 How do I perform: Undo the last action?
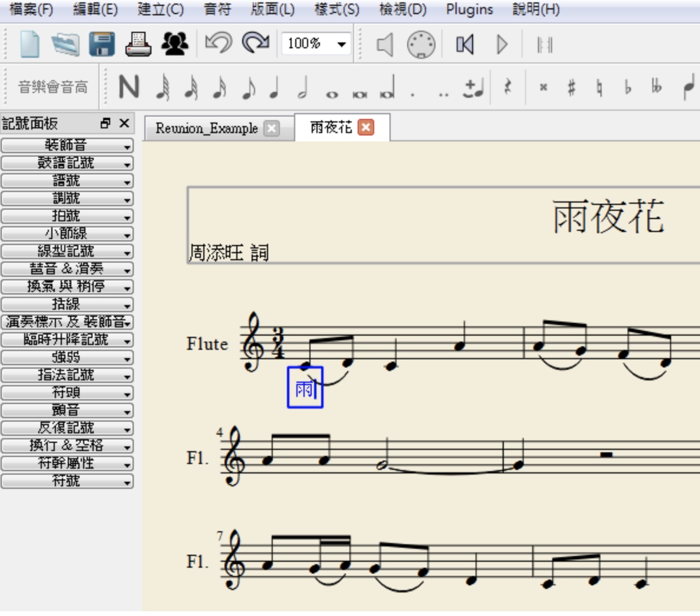(x=219, y=43)
